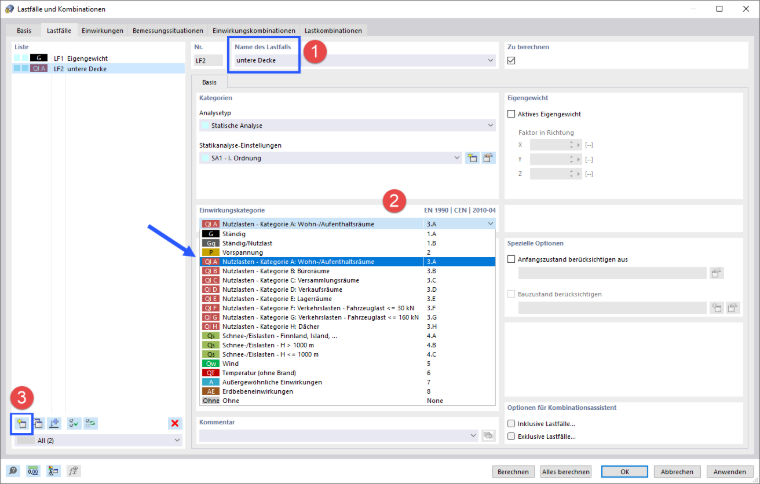Click the Alles berechnen button
This screenshot has width=760, height=484.
(x=566, y=471)
